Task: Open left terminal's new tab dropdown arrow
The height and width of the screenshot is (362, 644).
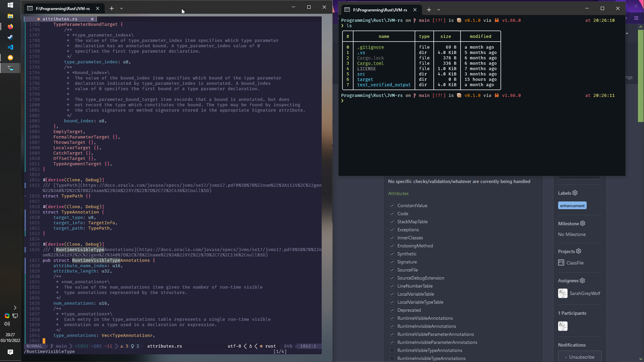Action: click(121, 8)
